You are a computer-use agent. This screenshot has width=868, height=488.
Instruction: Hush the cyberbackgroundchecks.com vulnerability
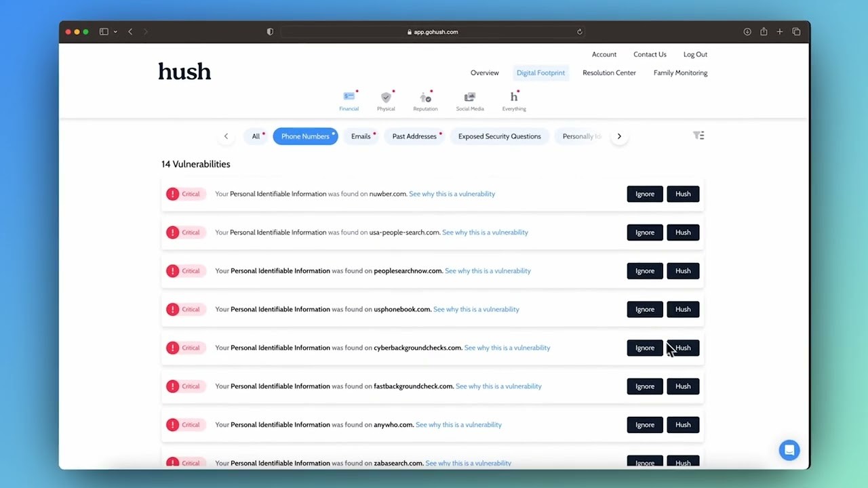click(683, 348)
